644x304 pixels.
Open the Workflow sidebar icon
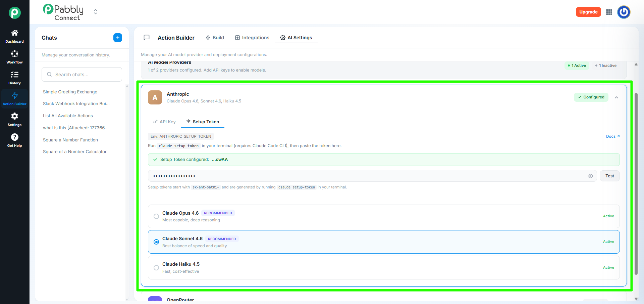pyautogui.click(x=14, y=54)
